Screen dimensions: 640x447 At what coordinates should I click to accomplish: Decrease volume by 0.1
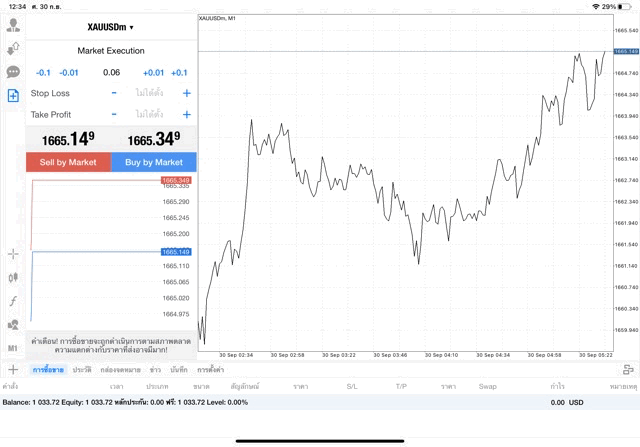point(43,72)
